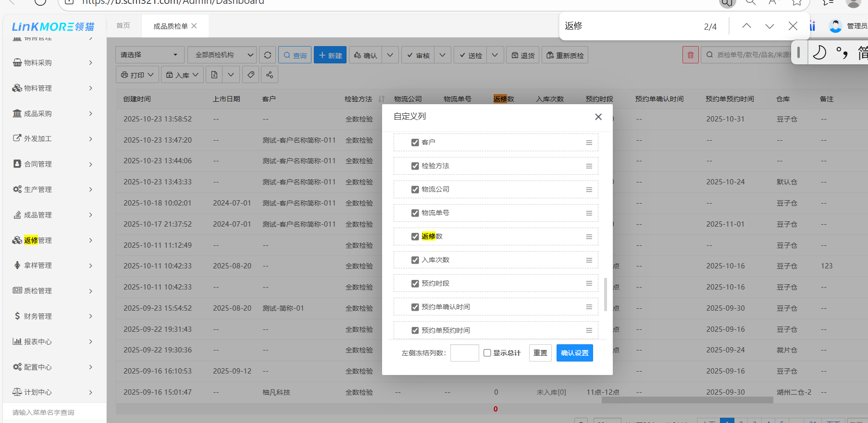This screenshot has width=868, height=423.
Task: Uncheck the 客户 column checkbox
Action: [x=415, y=143]
